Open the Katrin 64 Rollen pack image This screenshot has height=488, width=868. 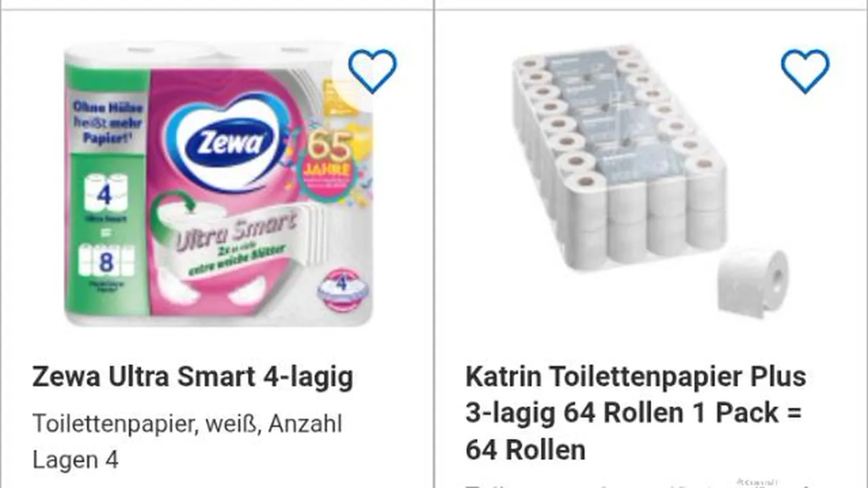(x=651, y=180)
